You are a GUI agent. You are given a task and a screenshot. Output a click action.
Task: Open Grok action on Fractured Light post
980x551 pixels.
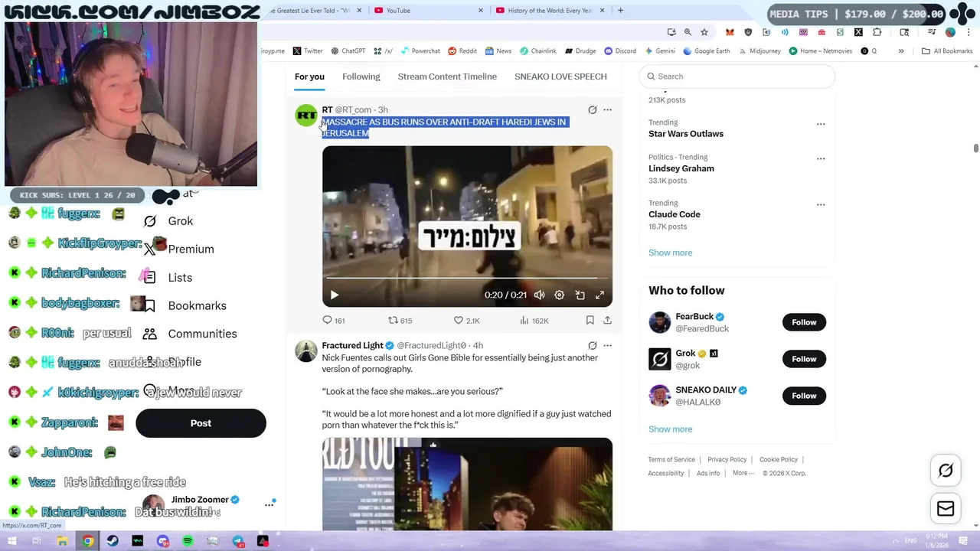[x=592, y=345]
